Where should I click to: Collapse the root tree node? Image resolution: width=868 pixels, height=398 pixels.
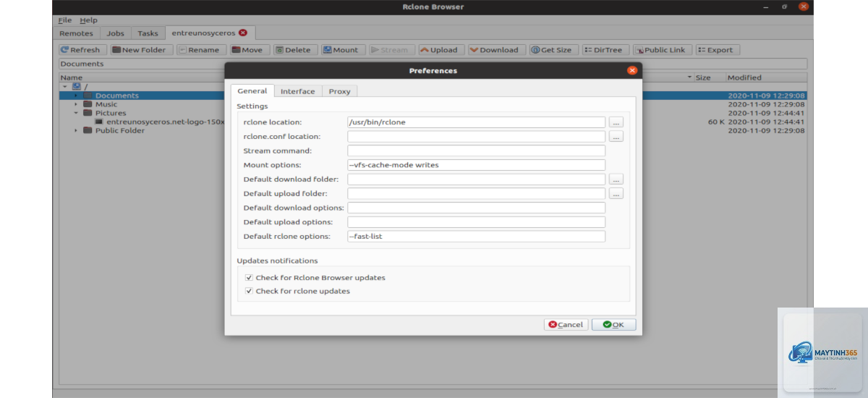(x=64, y=87)
